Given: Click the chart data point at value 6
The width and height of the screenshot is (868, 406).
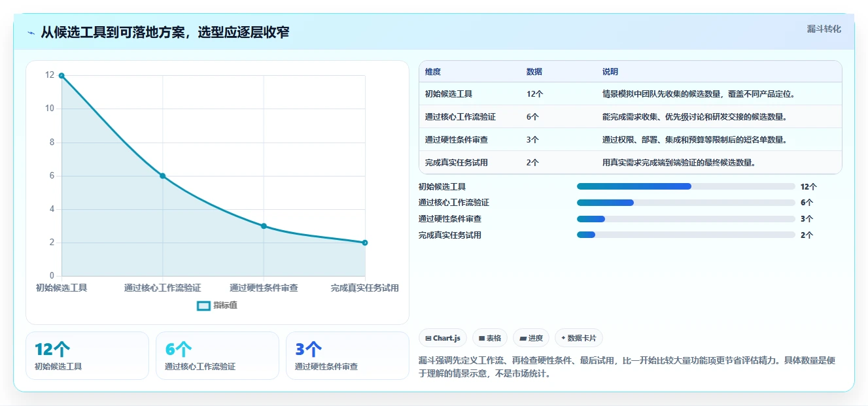Looking at the screenshot, I should [163, 176].
